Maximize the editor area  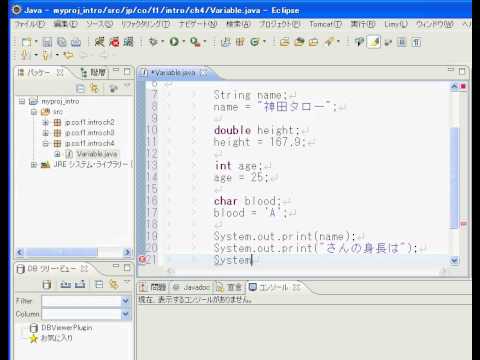(x=462, y=71)
